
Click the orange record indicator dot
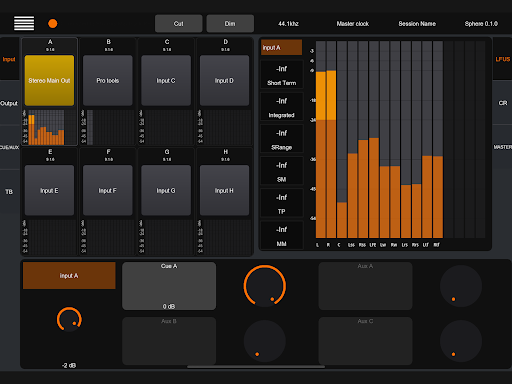[53, 24]
